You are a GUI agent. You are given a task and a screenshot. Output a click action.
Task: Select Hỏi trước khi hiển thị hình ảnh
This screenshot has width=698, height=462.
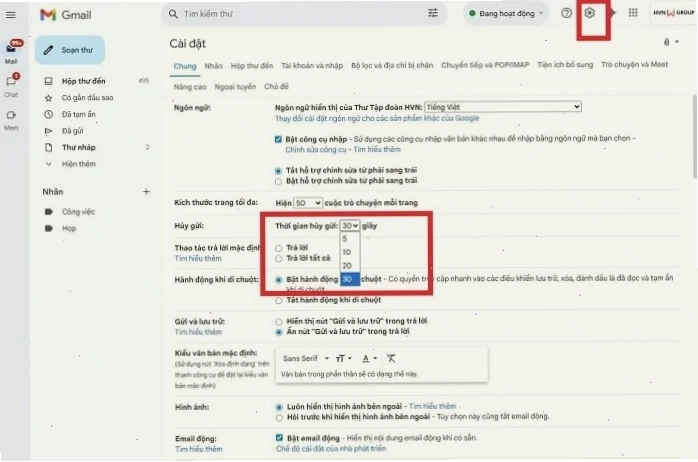(279, 417)
